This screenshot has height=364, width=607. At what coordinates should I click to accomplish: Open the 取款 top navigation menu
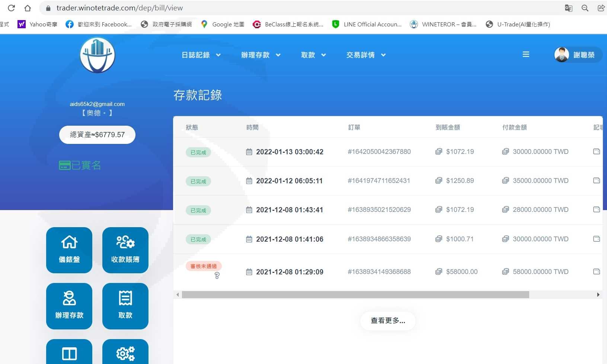[x=313, y=55]
